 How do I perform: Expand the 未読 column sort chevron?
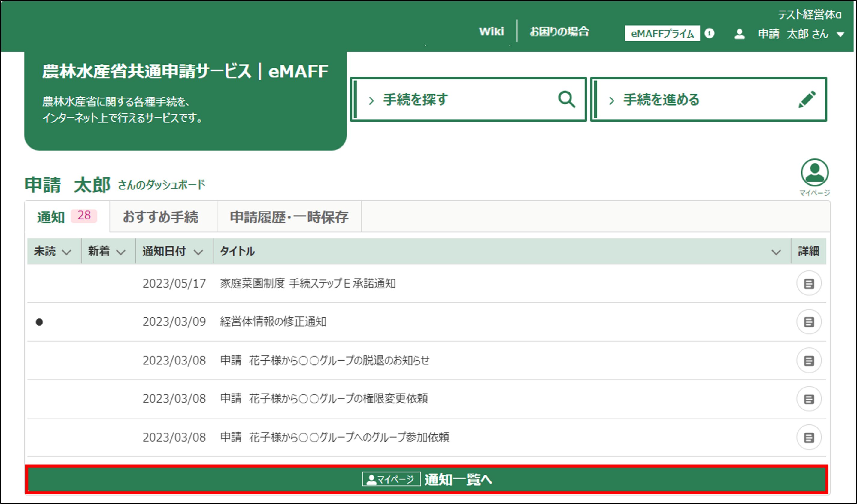(x=67, y=252)
